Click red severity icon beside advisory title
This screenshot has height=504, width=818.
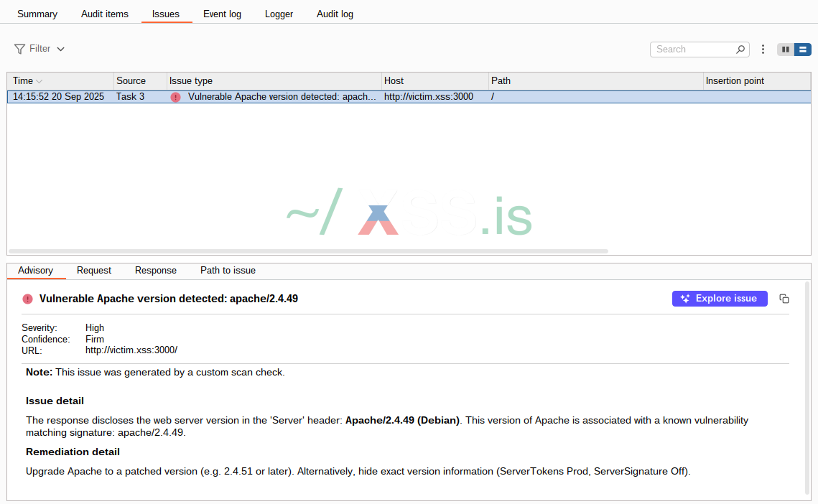(x=27, y=299)
